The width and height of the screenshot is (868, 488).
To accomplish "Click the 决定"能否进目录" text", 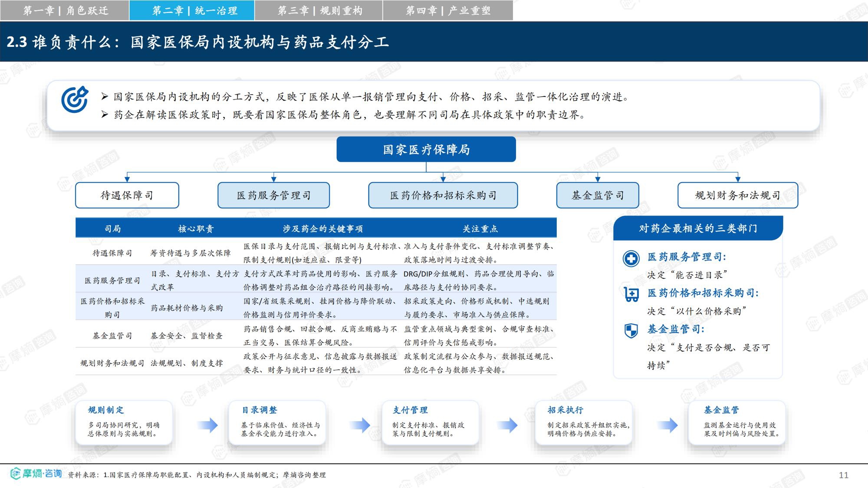I will [687, 275].
